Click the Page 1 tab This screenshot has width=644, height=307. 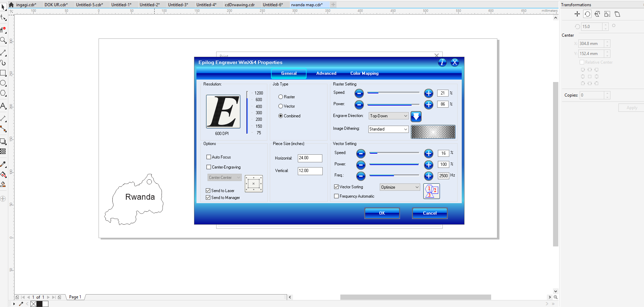point(75,297)
